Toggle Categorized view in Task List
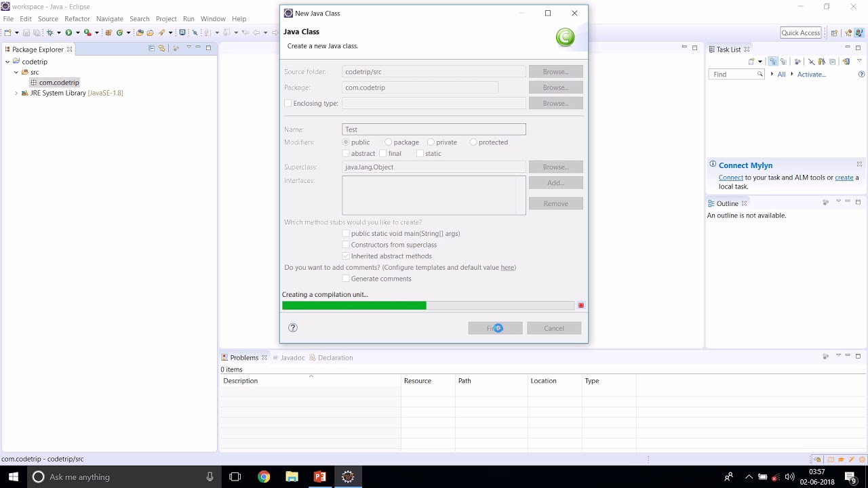 (x=773, y=61)
